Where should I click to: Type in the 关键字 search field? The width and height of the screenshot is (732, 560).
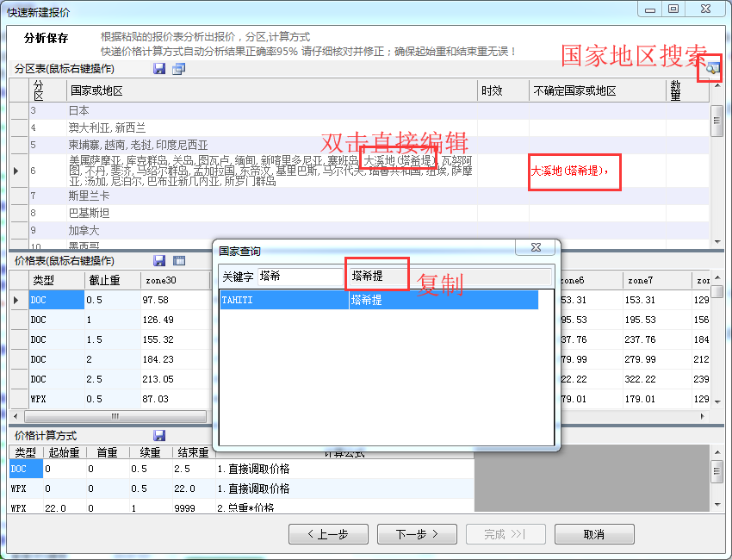(301, 277)
